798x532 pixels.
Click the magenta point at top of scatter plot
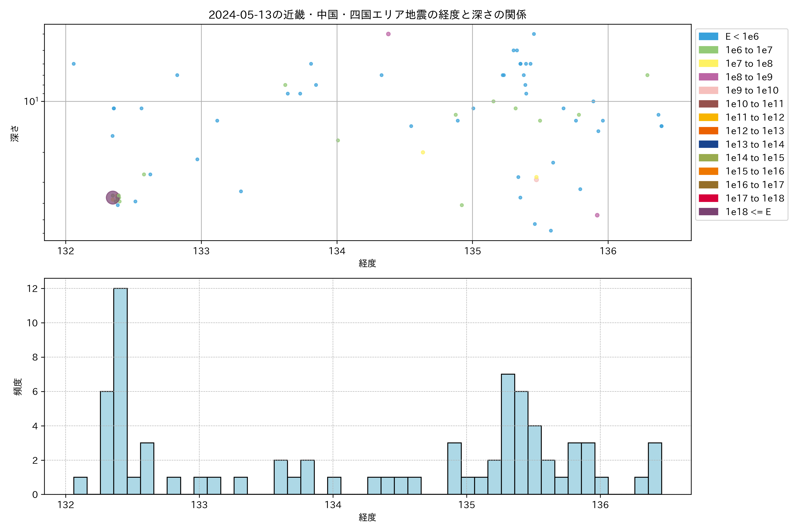tap(389, 34)
